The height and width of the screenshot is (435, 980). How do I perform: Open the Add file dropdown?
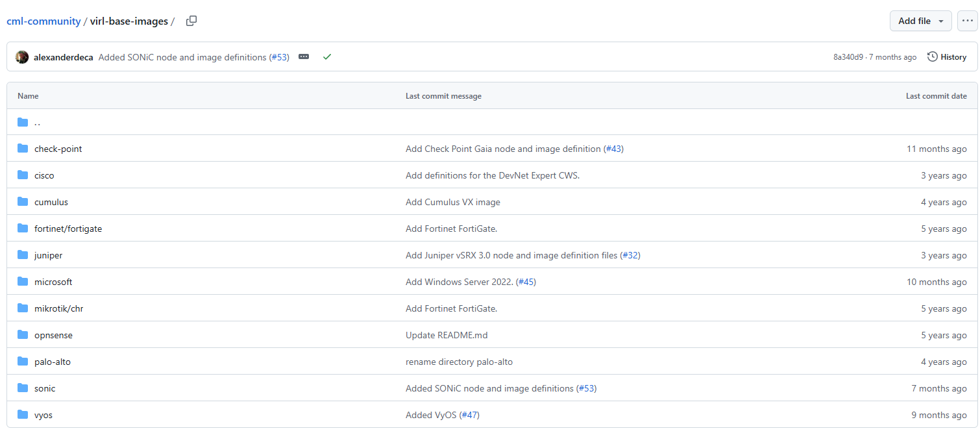point(920,21)
